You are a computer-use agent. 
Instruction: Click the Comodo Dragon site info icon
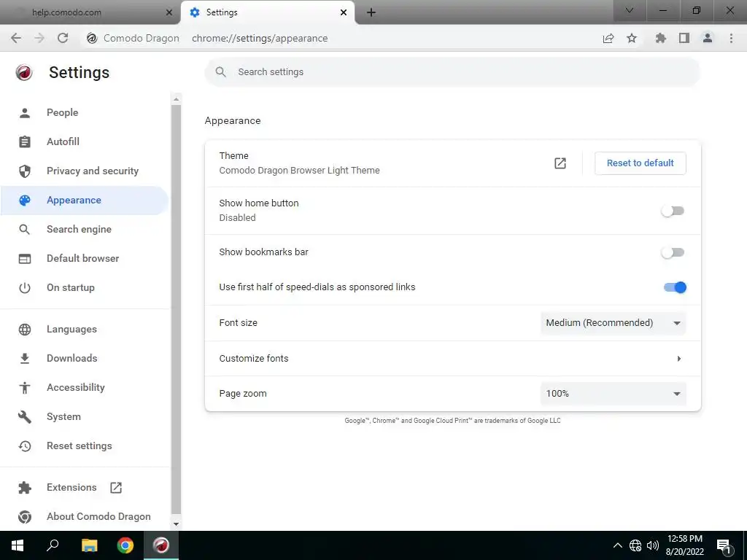tap(92, 38)
